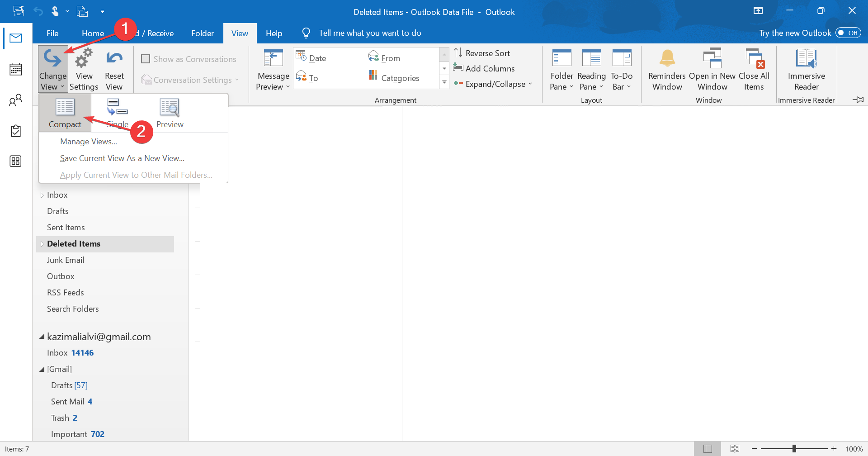
Task: Open the To-Do Bar dropdown
Action: (622, 69)
